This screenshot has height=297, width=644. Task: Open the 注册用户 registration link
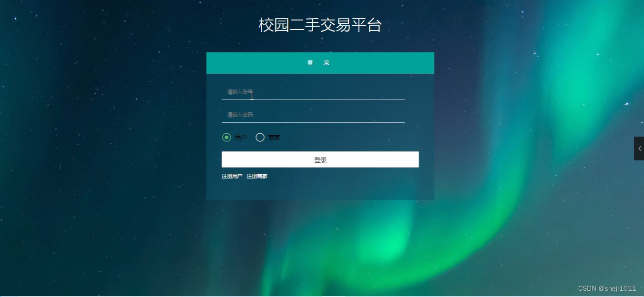[232, 176]
